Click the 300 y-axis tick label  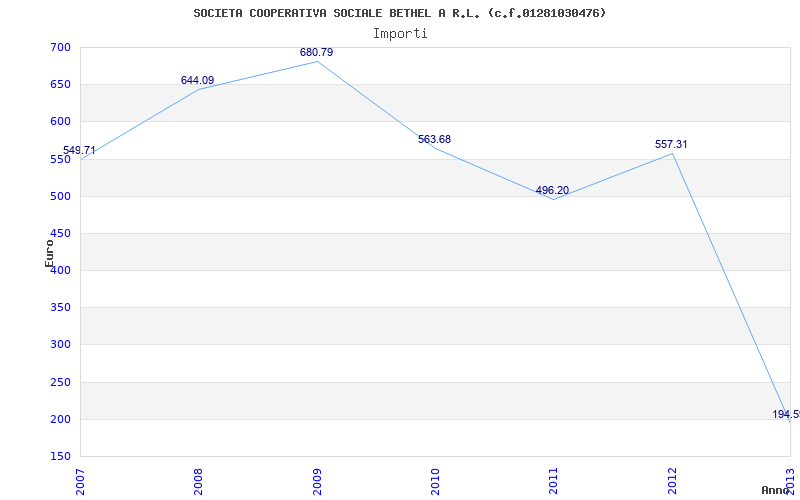pyautogui.click(x=60, y=345)
